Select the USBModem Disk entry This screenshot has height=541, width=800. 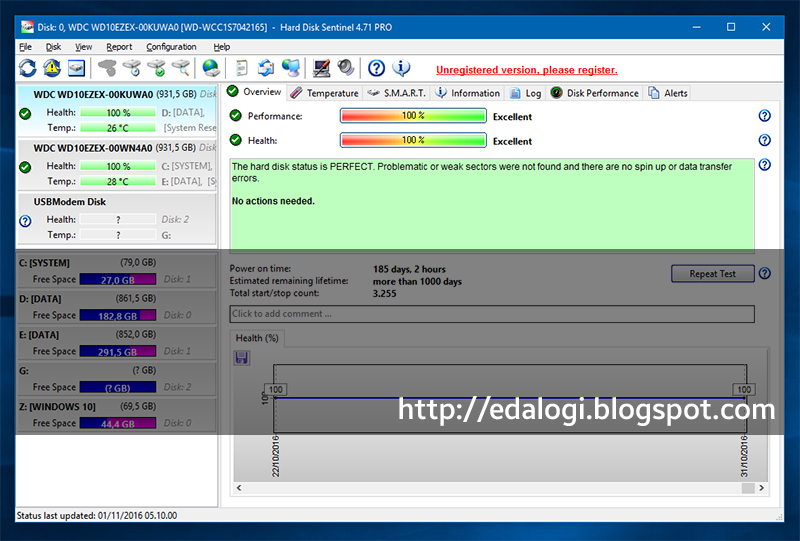[117, 218]
